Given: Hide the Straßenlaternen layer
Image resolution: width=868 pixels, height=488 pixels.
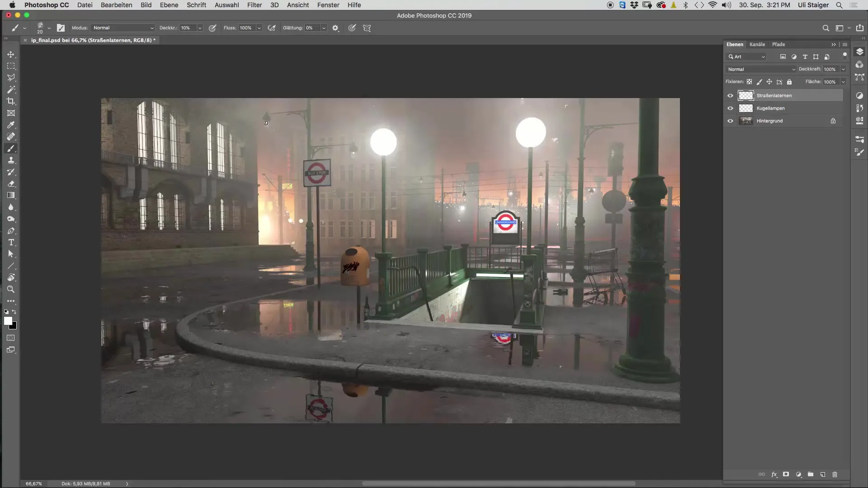Looking at the screenshot, I should (x=730, y=95).
